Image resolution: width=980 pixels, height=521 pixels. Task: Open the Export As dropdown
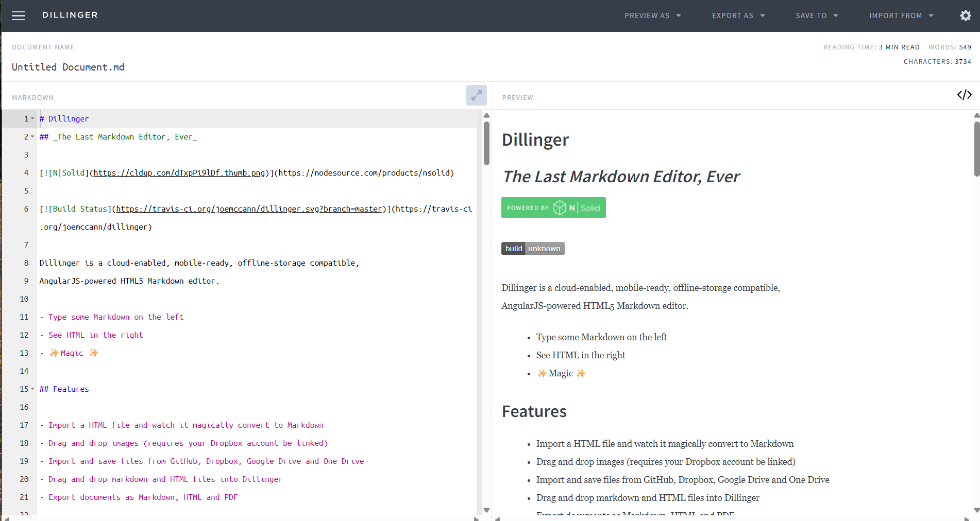click(x=738, y=15)
